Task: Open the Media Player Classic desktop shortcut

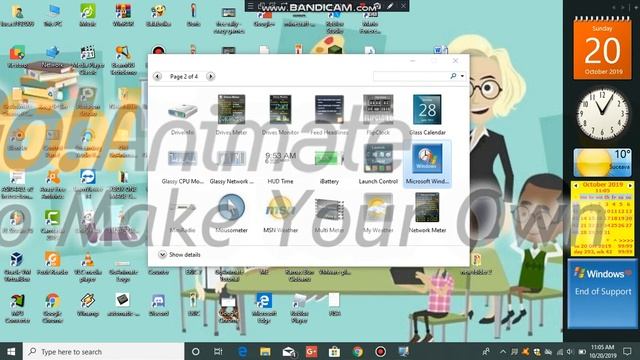Action: click(x=87, y=60)
